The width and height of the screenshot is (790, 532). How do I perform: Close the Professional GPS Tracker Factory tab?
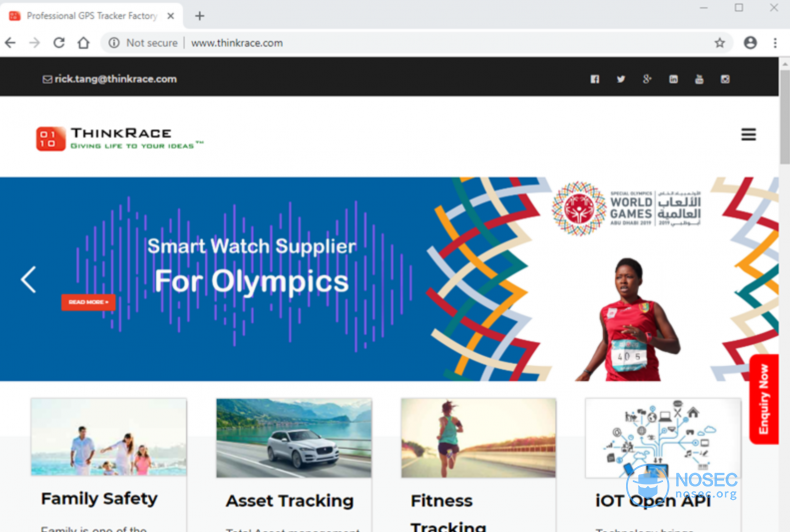point(171,16)
